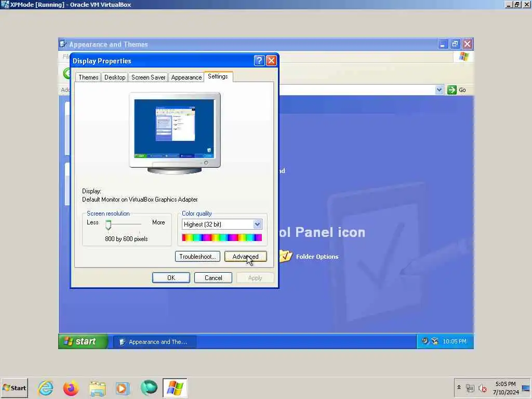Click the XP tray clock showing 10:05 PM
532x399 pixels.
(x=454, y=341)
